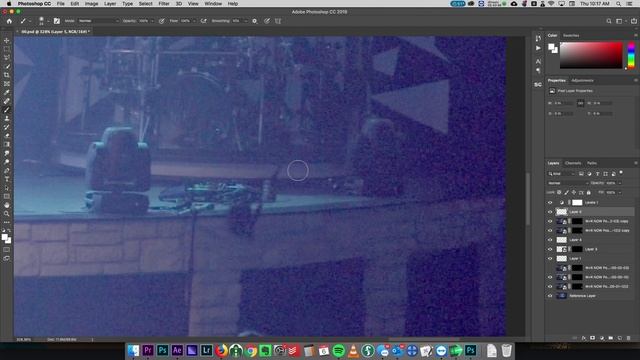The height and width of the screenshot is (360, 640).
Task: Open the Image menu
Action: click(91, 4)
